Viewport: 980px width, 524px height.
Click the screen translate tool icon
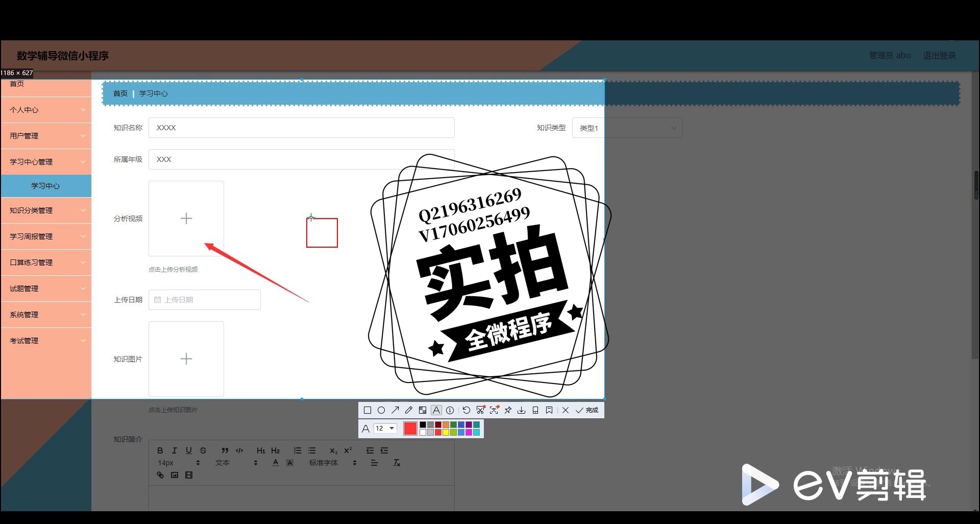tap(494, 410)
